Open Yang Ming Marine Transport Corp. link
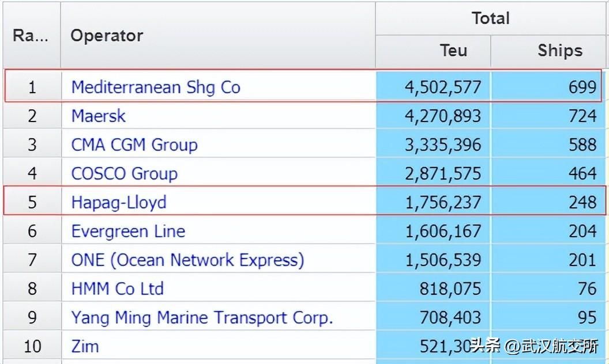Viewport: 609px width, 364px height. click(x=202, y=317)
